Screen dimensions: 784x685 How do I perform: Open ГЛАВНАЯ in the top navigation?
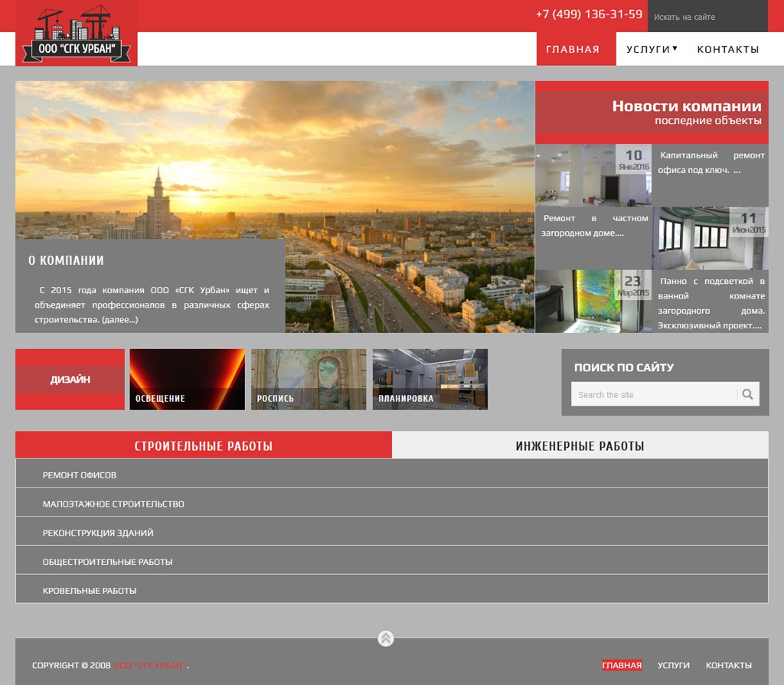point(576,49)
